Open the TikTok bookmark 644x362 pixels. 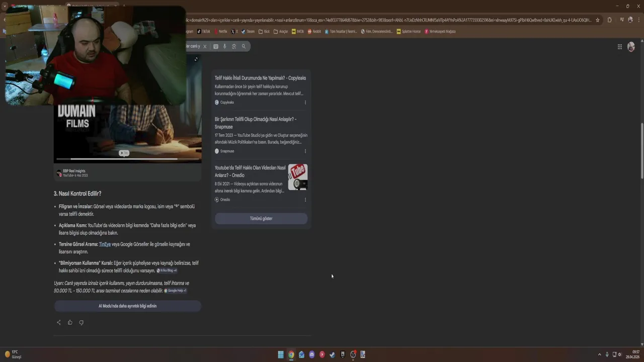click(203, 31)
